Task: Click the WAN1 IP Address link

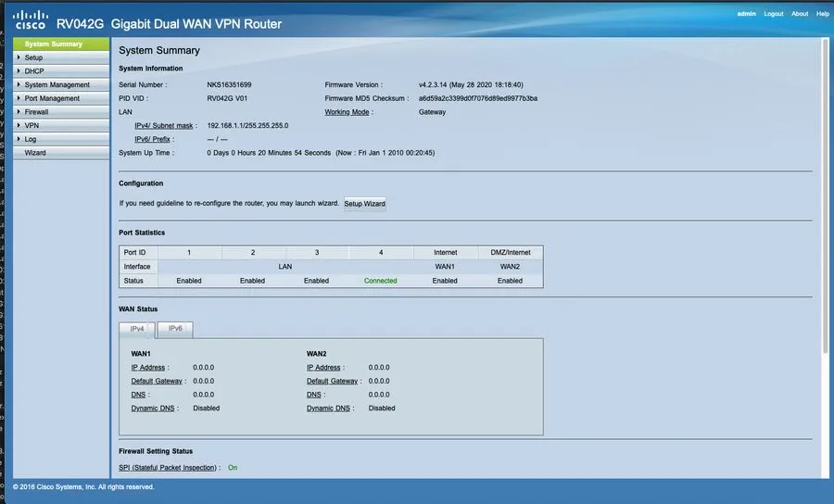Action: [148, 368]
